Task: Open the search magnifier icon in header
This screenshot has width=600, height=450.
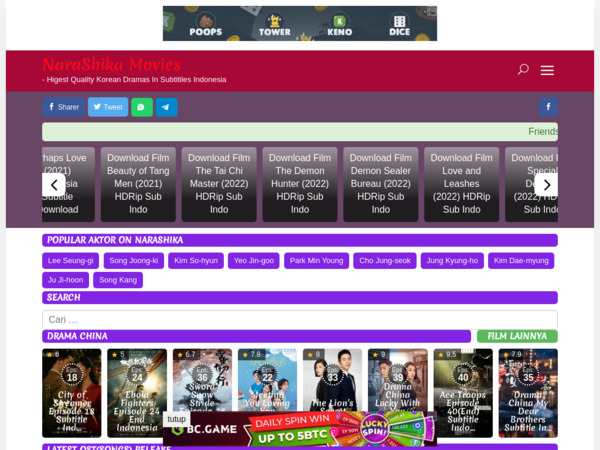Action: pyautogui.click(x=523, y=70)
